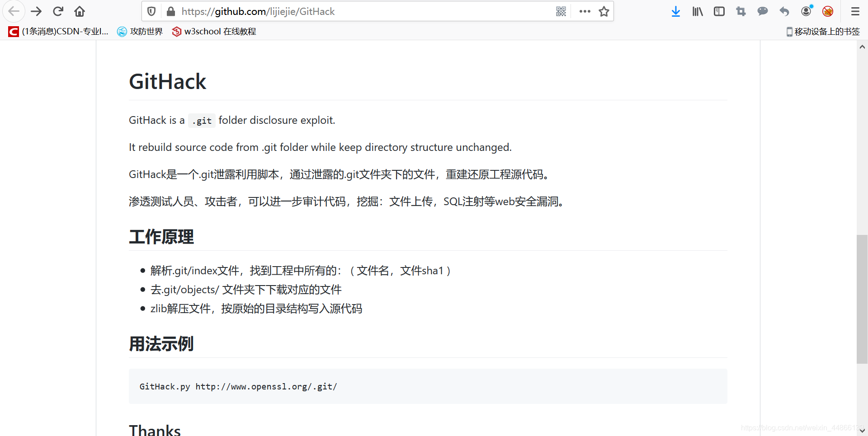Toggle the browser sidebar
The image size is (868, 436).
tap(719, 11)
